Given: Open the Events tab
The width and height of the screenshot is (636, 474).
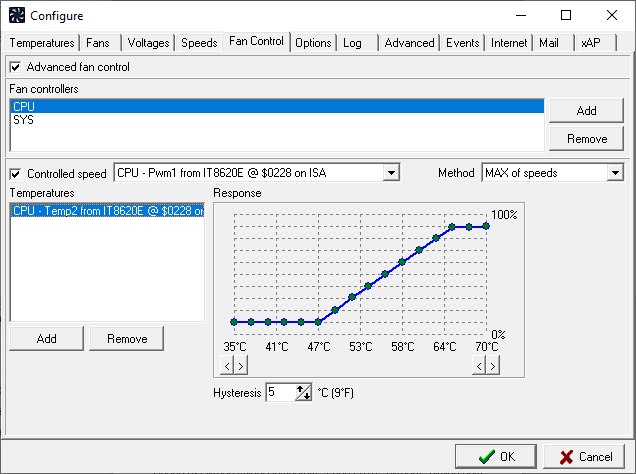Looking at the screenshot, I should (x=462, y=43).
